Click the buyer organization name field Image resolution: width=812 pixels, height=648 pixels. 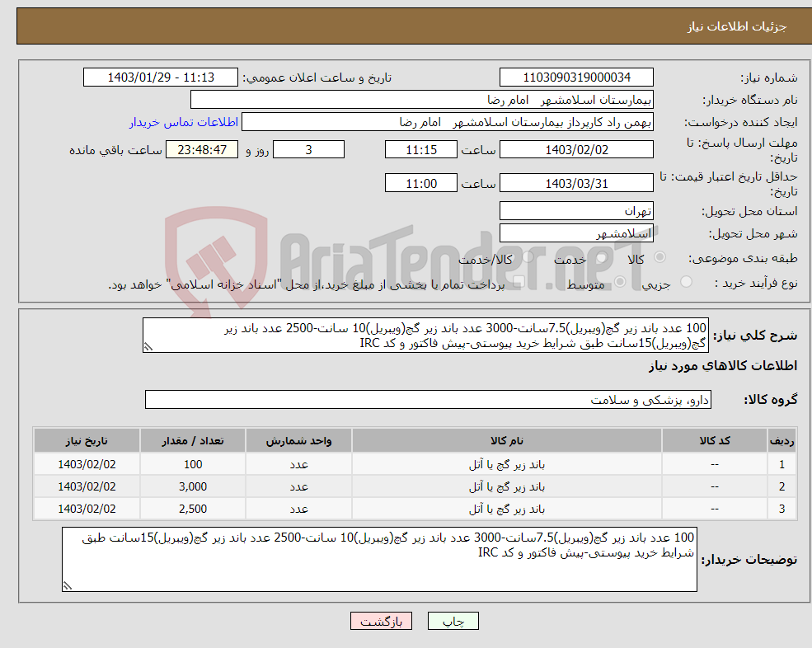(422, 100)
